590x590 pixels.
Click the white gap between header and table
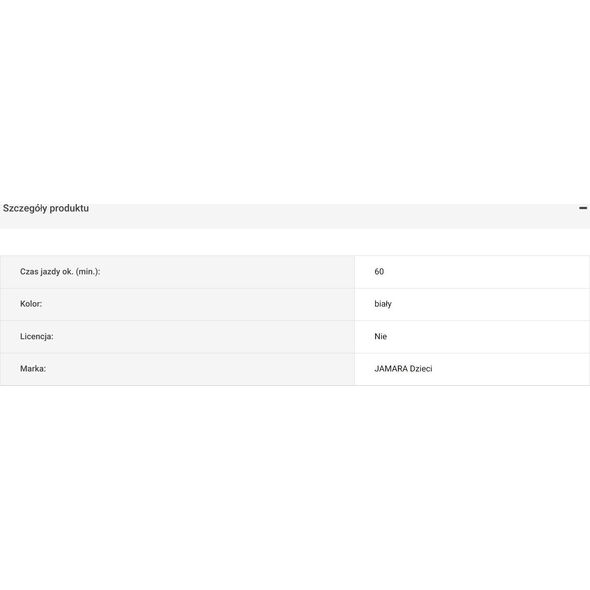coord(295,242)
